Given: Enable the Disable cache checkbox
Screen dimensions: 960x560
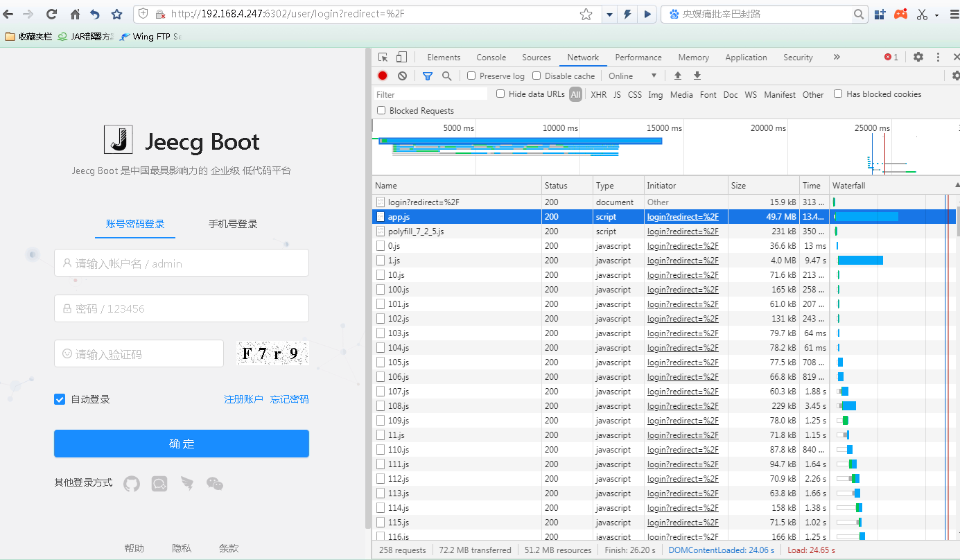Looking at the screenshot, I should coord(536,76).
